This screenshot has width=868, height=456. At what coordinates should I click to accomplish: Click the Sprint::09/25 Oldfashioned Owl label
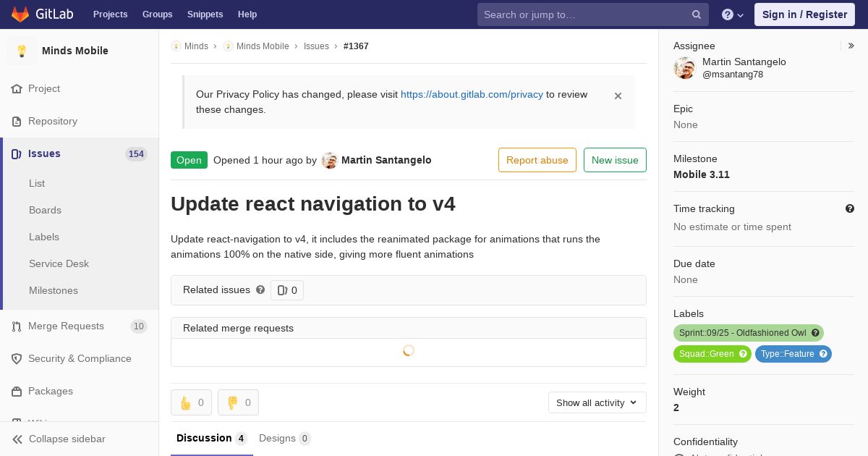(x=749, y=333)
